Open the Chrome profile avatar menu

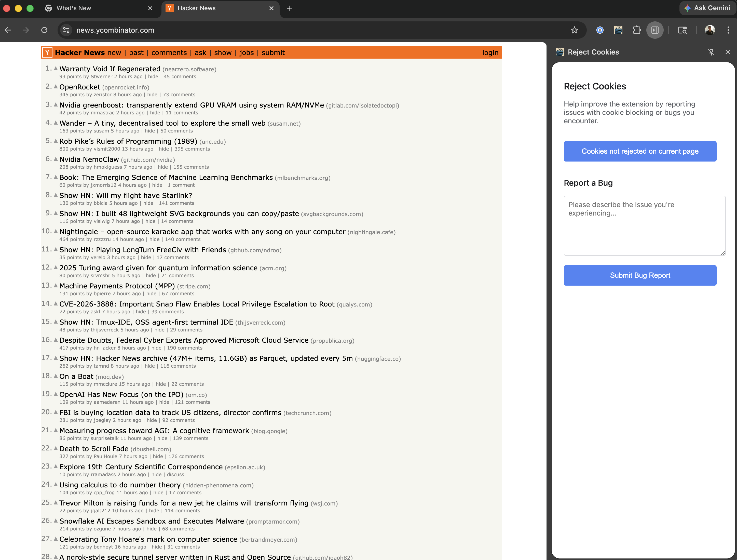[710, 30]
